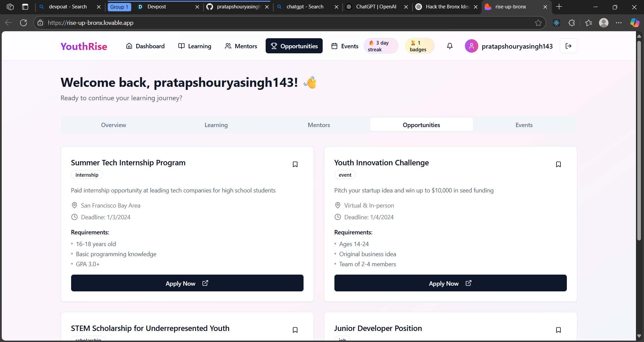Click the STEM Scholarship for Underrepresented Youth title
Image resolution: width=644 pixels, height=342 pixels.
pyautogui.click(x=150, y=328)
